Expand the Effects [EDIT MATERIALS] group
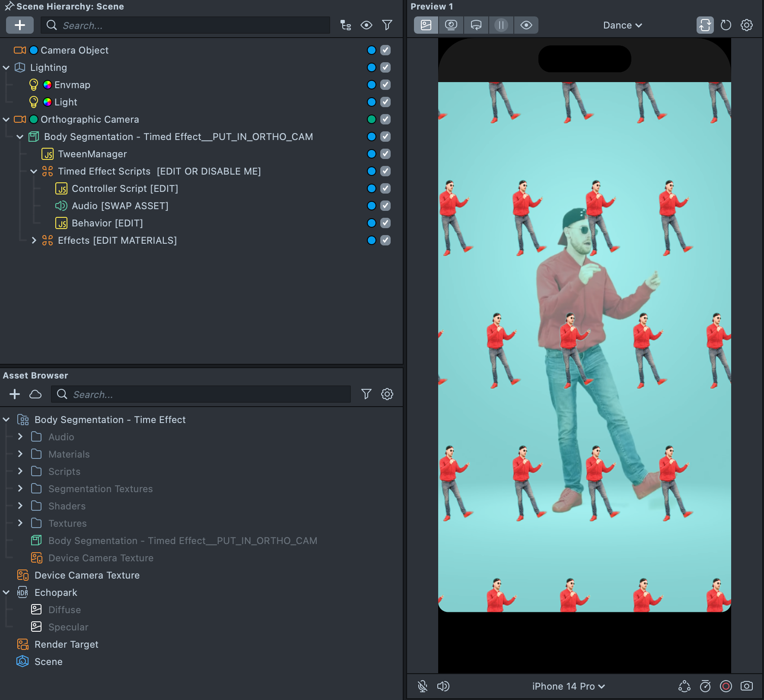The image size is (764, 700). pyautogui.click(x=34, y=240)
